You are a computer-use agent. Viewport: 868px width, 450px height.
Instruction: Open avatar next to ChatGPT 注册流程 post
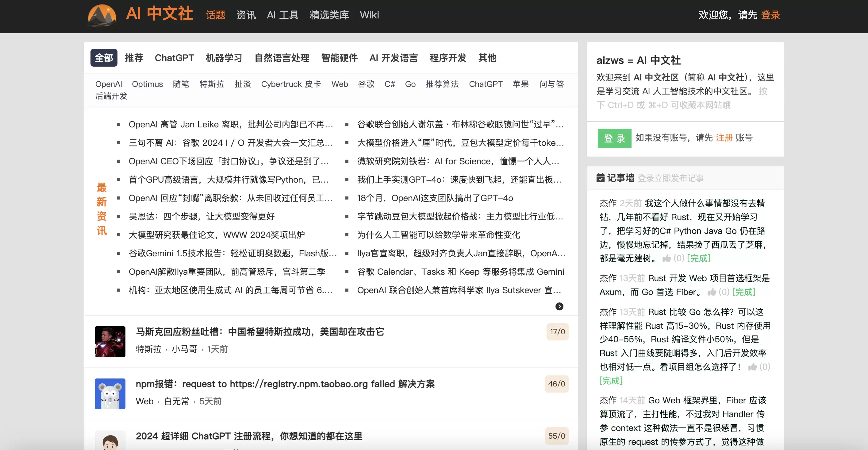110,440
